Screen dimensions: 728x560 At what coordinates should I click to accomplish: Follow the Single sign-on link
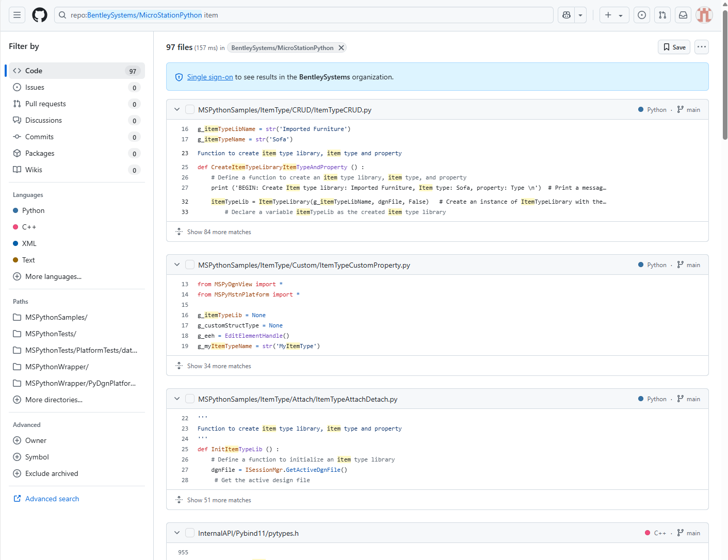pyautogui.click(x=210, y=77)
